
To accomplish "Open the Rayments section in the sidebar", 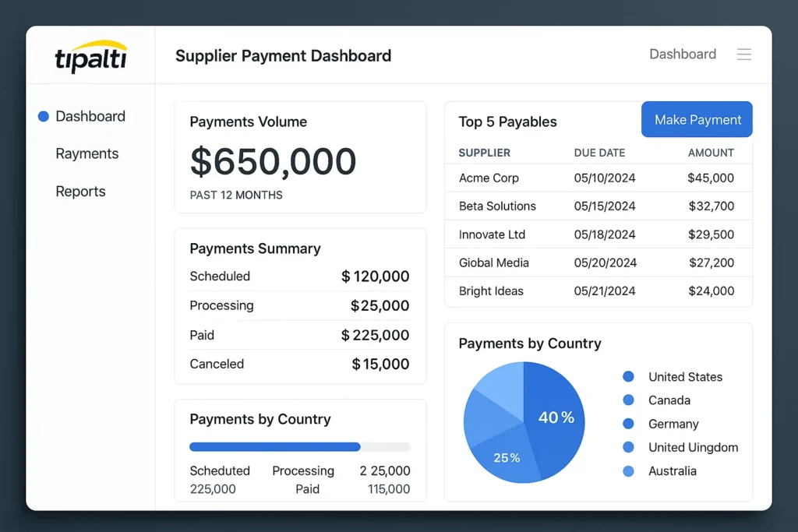I will [x=87, y=153].
